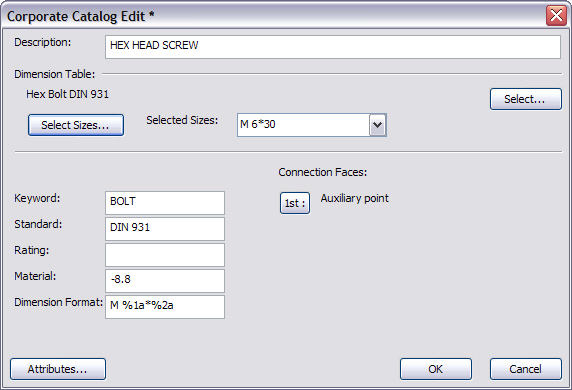
Task: Discard changes with the Cancel button
Action: coord(526,369)
